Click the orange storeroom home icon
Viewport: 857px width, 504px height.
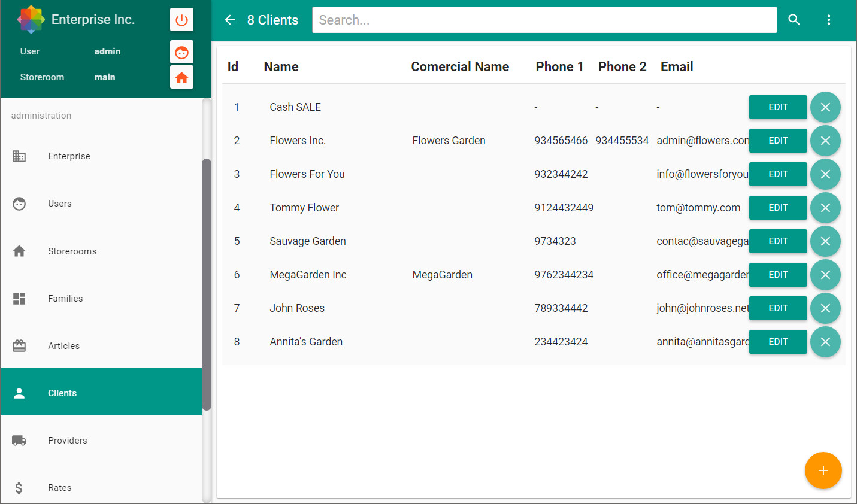pos(181,77)
